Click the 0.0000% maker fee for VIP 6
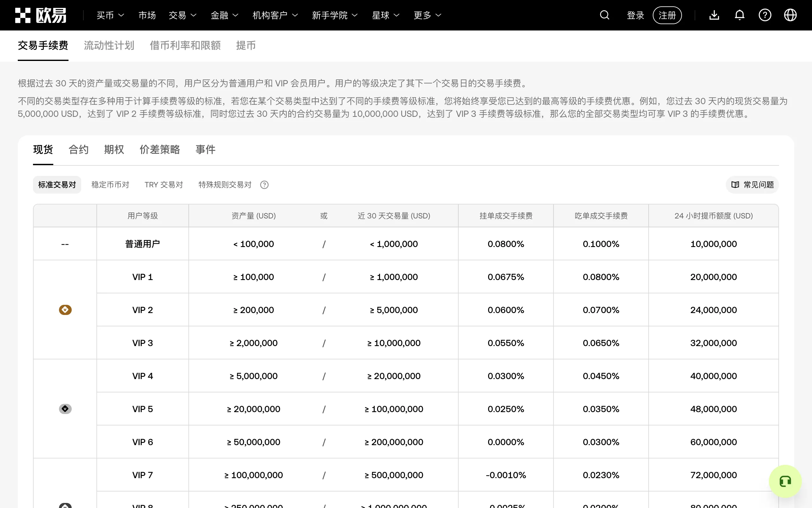Viewport: 812px width, 508px height. point(506,442)
